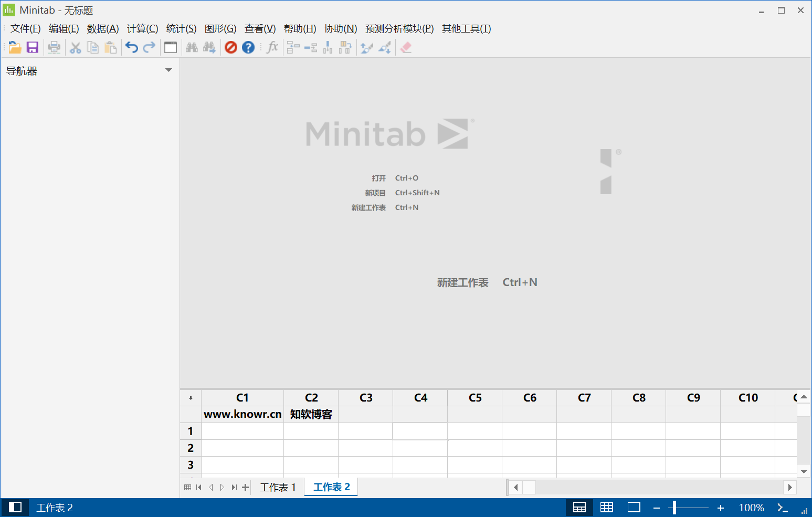Viewport: 812px width, 517px height.
Task: Click the www.knowr.cn column name cell
Action: coord(242,414)
